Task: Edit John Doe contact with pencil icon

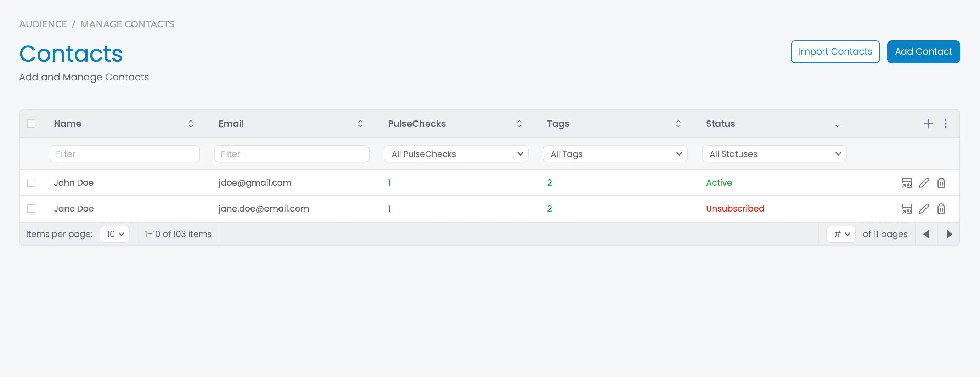Action: point(924,183)
